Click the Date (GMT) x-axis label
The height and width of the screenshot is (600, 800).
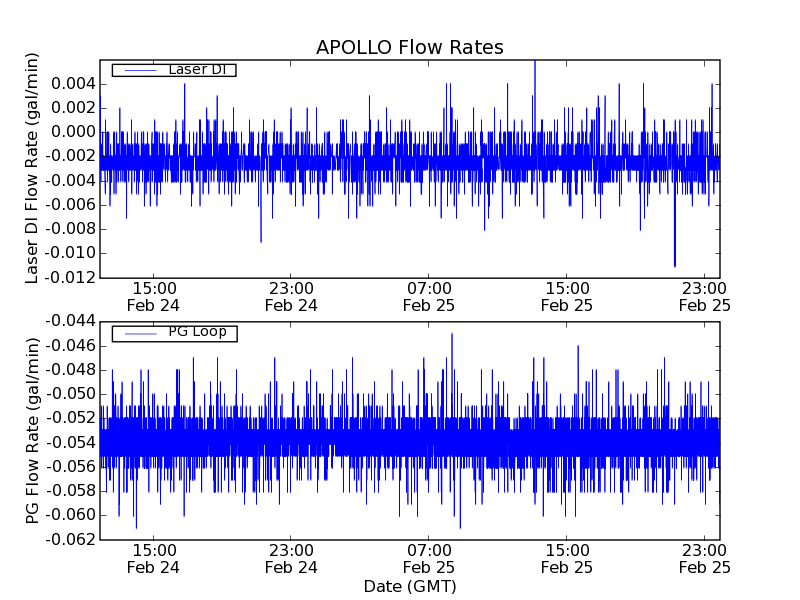click(409, 586)
